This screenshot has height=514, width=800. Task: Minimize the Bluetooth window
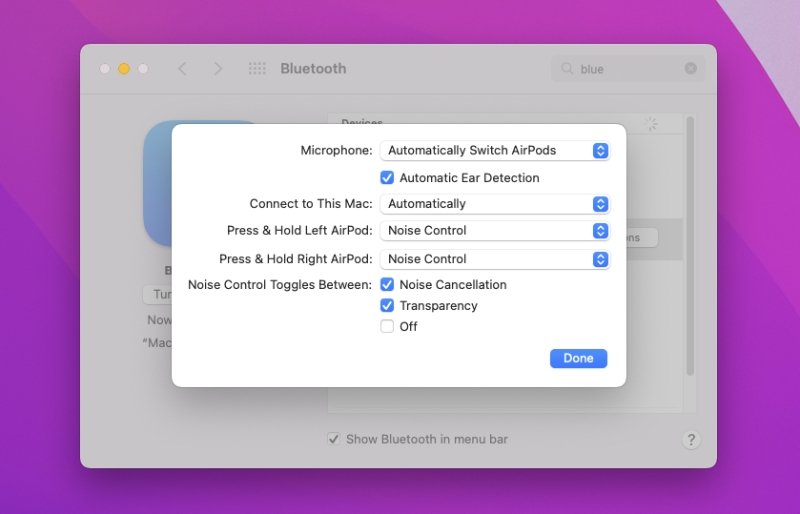123,68
